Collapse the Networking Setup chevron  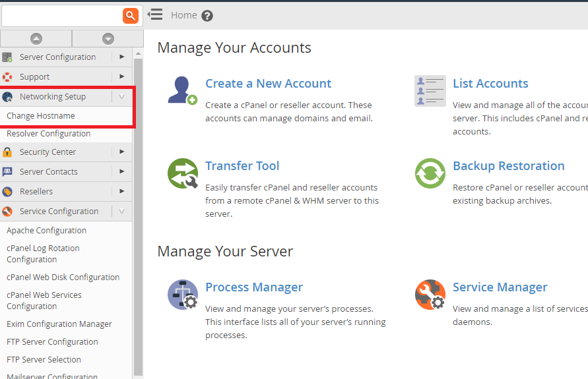(122, 97)
